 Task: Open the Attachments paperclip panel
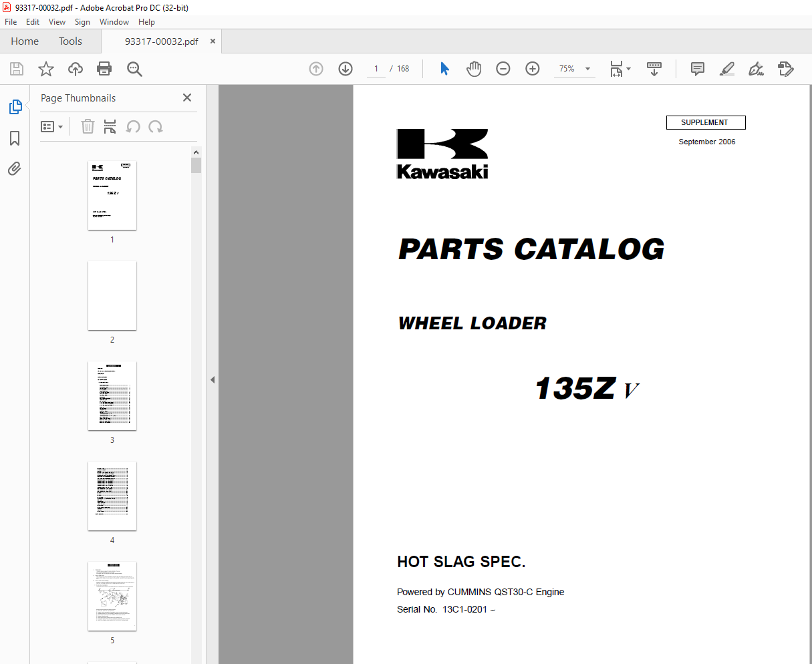pos(15,168)
